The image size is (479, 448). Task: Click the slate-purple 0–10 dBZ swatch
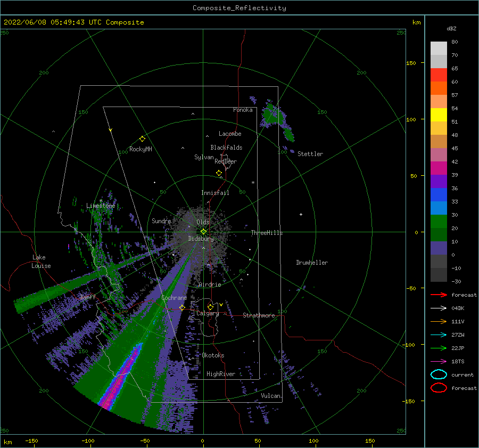click(439, 248)
